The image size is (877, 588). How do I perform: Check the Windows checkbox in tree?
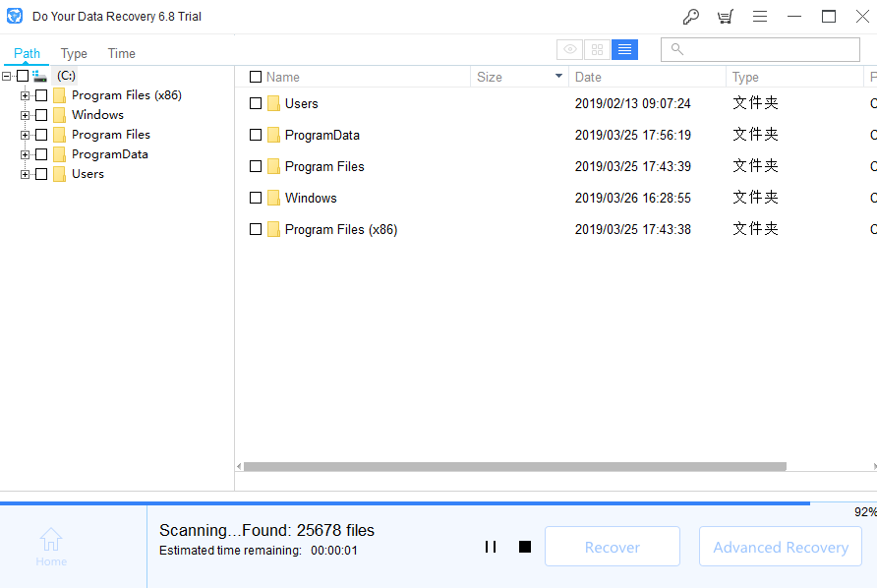(41, 115)
